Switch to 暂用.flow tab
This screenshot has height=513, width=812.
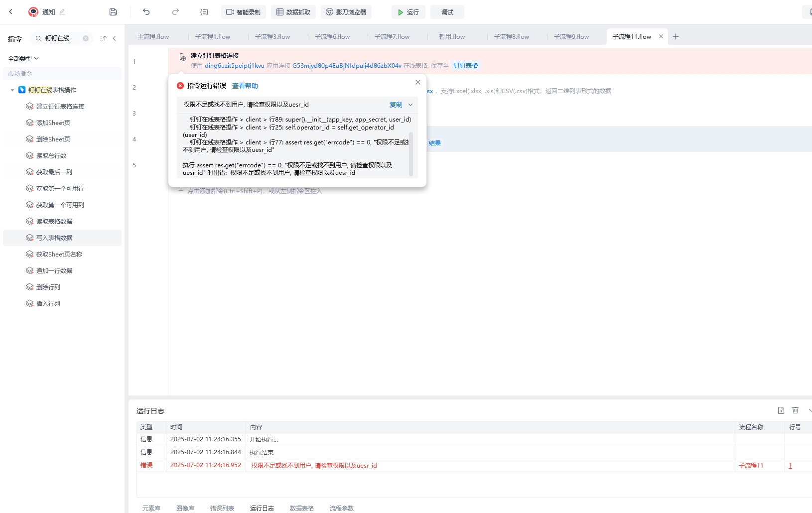pyautogui.click(x=452, y=37)
